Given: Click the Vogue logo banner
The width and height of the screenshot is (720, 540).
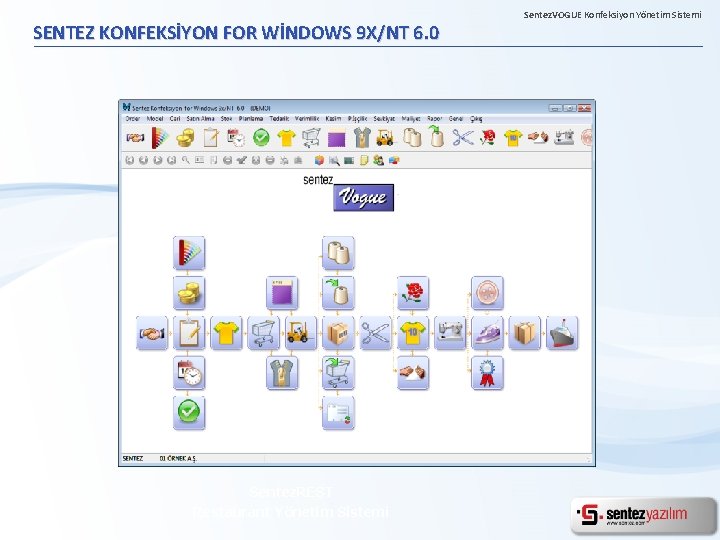Looking at the screenshot, I should coord(363,197).
